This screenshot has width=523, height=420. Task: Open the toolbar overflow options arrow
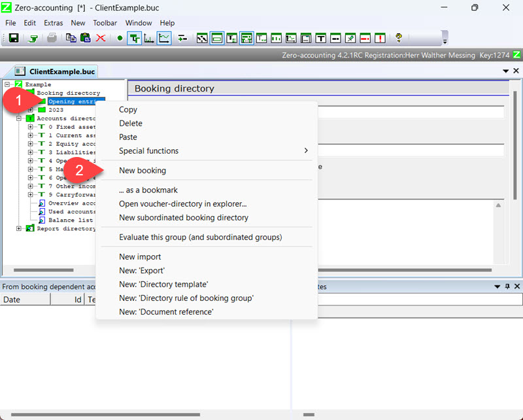445,41
